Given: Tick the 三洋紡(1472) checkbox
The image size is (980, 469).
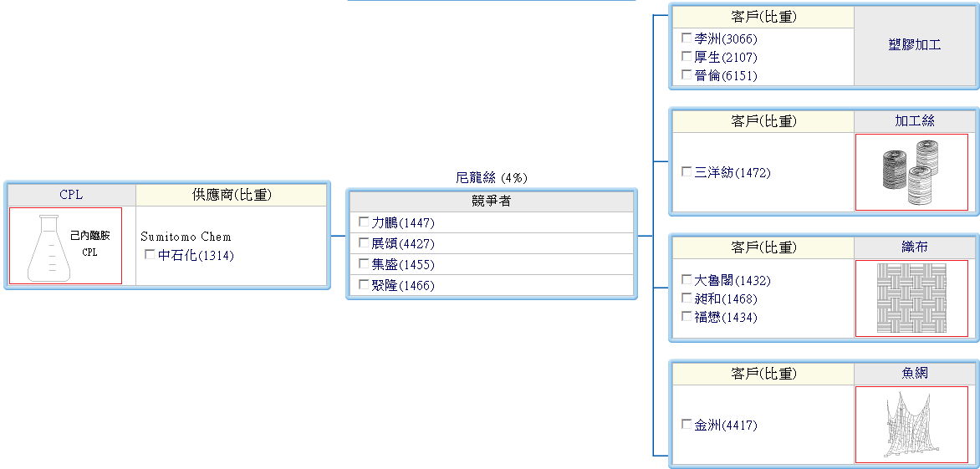Looking at the screenshot, I should coord(687,172).
